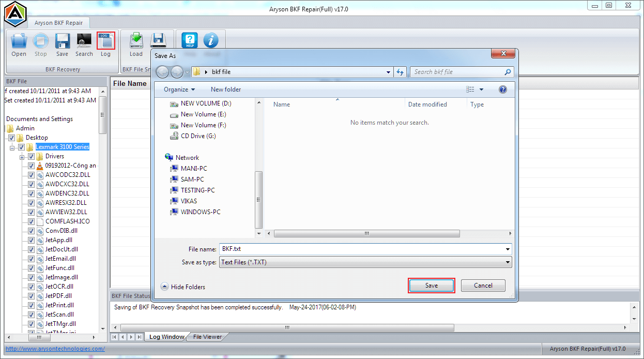Screen dimensions: 644x359
Task: Collapse the Lexmark 3100 Series tree node
Action: (12, 147)
